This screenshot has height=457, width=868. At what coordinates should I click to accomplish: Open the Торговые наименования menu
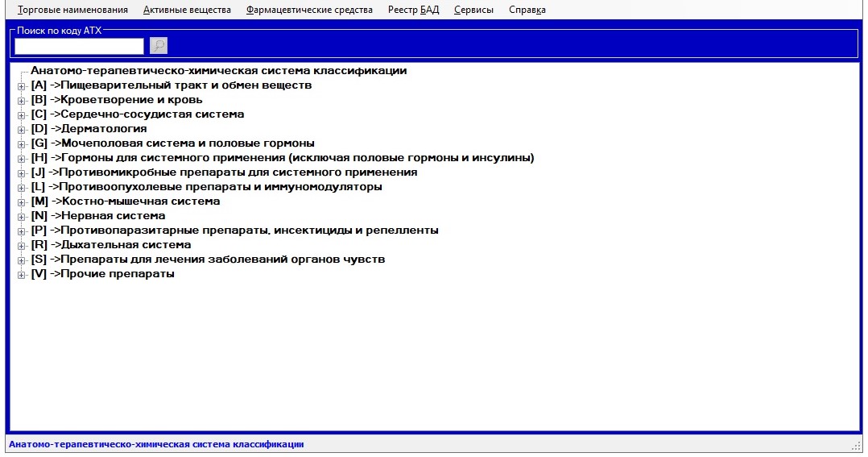coord(72,10)
